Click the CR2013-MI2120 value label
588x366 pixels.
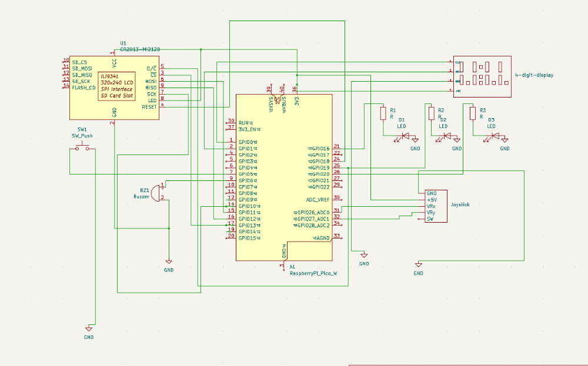pyautogui.click(x=140, y=49)
